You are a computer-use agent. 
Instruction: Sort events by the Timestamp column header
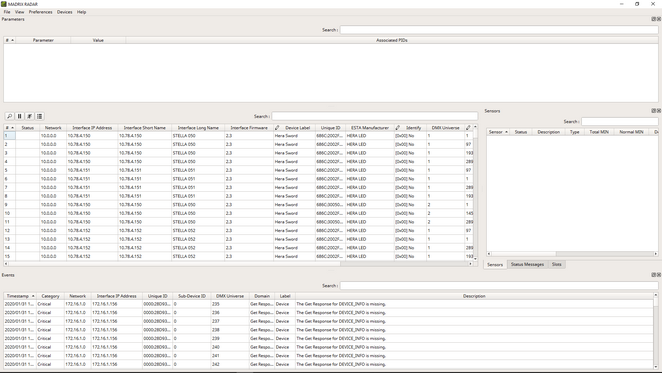(20, 296)
